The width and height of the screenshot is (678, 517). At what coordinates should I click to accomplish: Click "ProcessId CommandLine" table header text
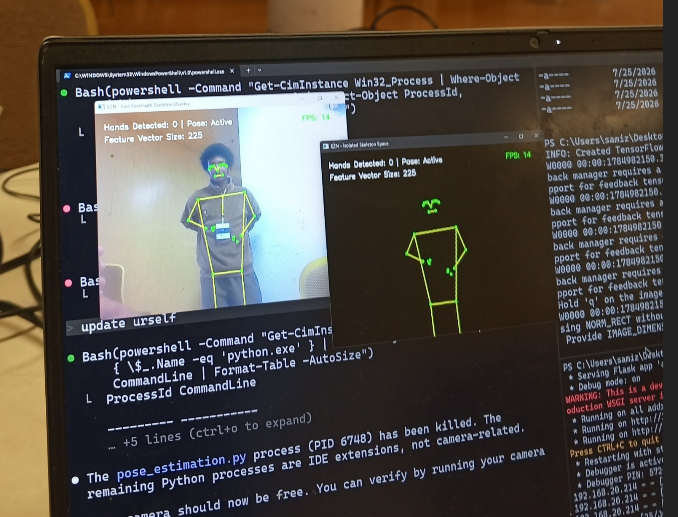tap(181, 391)
